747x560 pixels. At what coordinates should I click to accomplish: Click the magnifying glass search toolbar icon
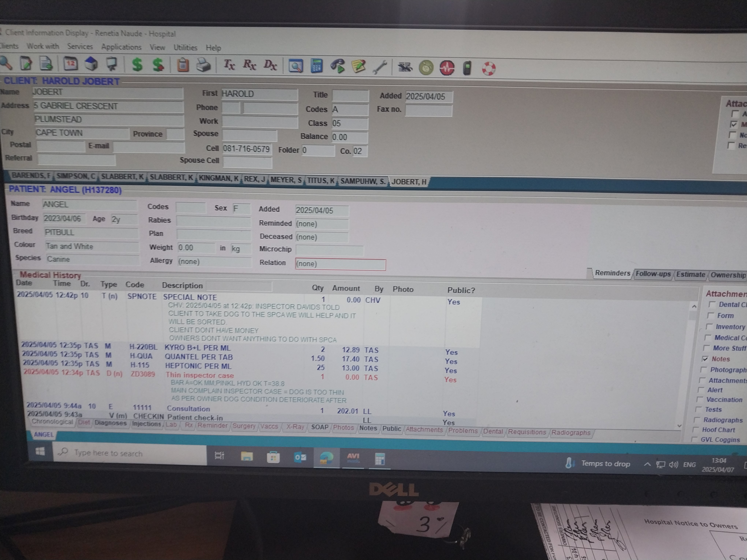[6, 63]
